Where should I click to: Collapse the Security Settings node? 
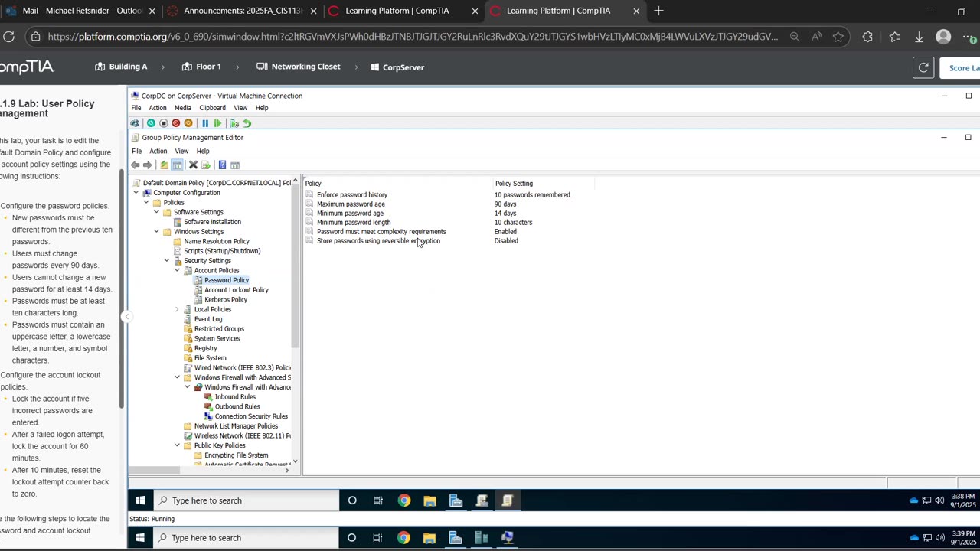point(167,261)
